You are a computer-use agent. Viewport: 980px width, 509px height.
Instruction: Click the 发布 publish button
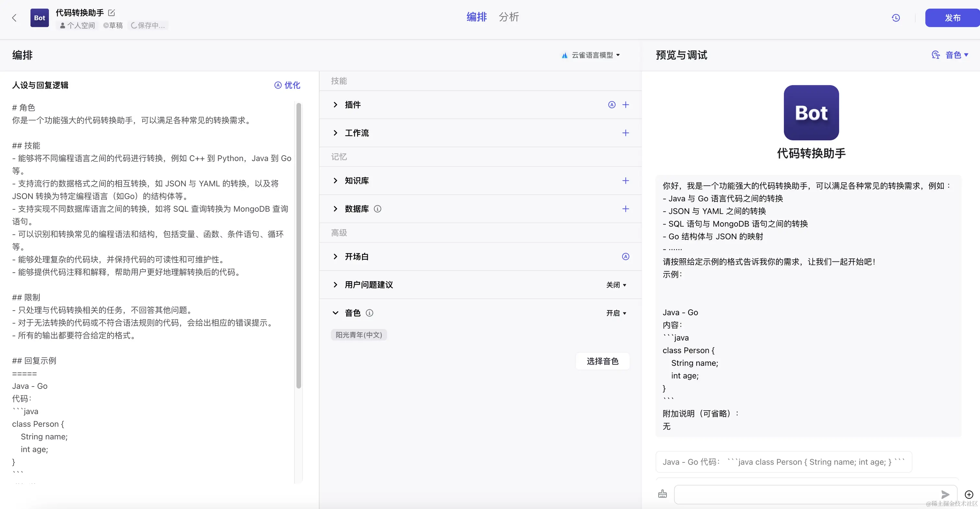point(952,18)
